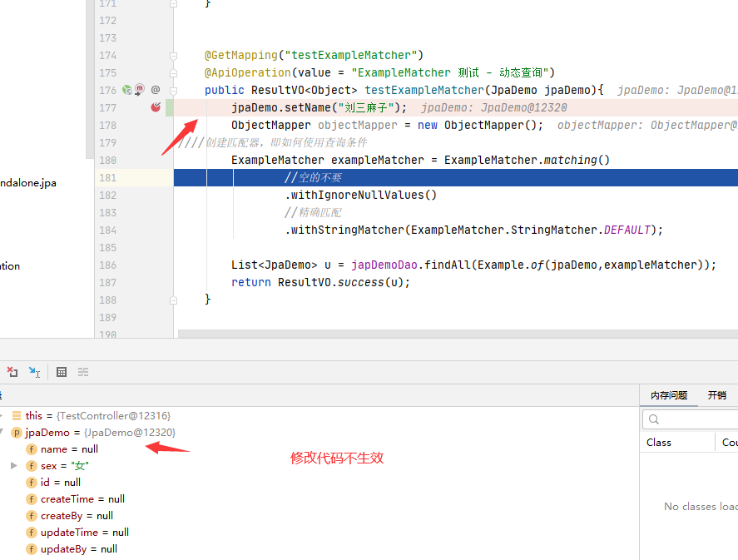Click the run gutter icon on line 176
738x560 pixels.
[127, 90]
